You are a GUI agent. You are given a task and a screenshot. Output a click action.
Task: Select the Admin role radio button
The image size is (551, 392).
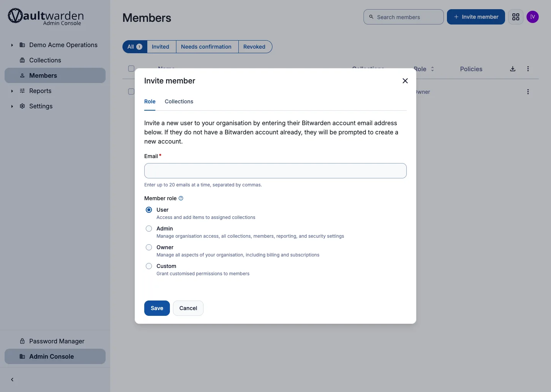(x=149, y=229)
